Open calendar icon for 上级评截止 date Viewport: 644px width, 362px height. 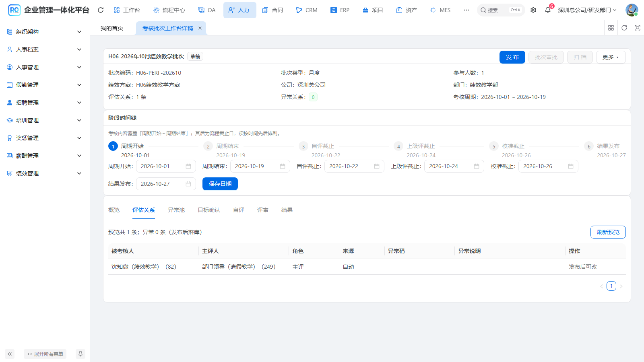477,166
